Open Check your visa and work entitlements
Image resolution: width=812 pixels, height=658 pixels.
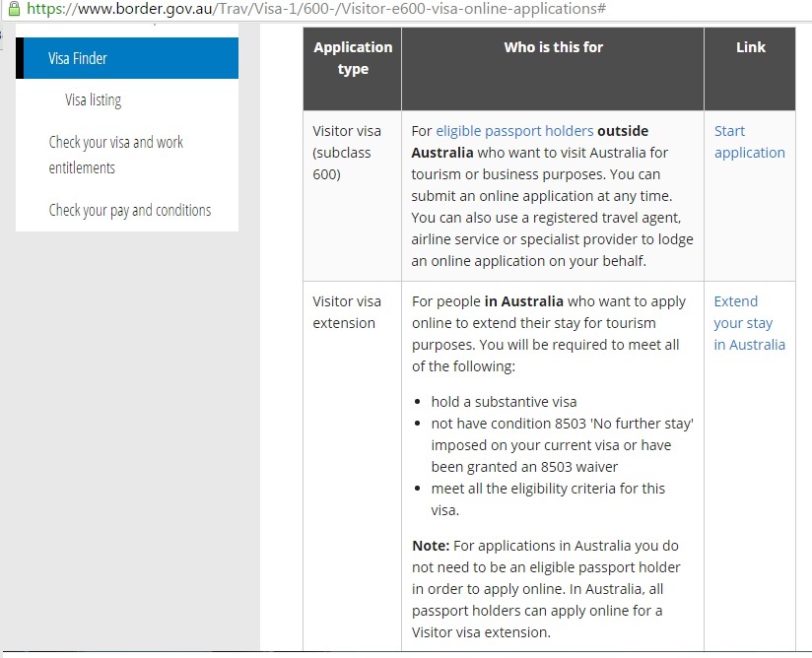click(116, 155)
